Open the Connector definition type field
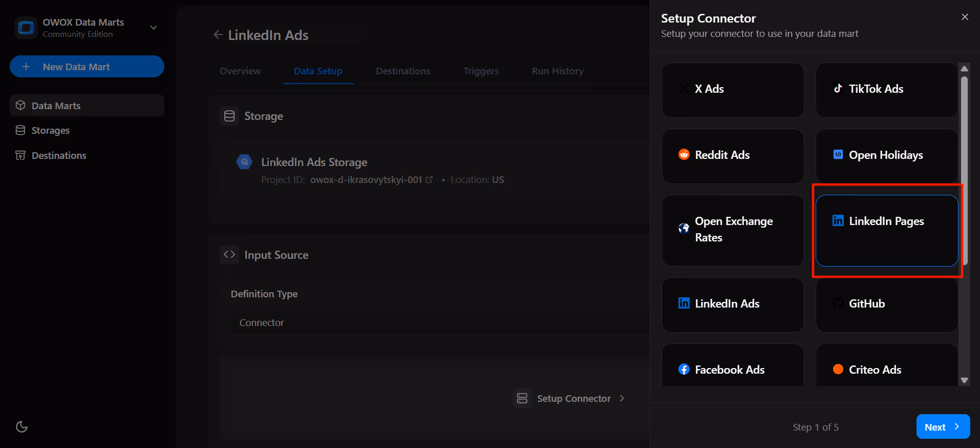Screen dimensions: 980x448 point(440,322)
